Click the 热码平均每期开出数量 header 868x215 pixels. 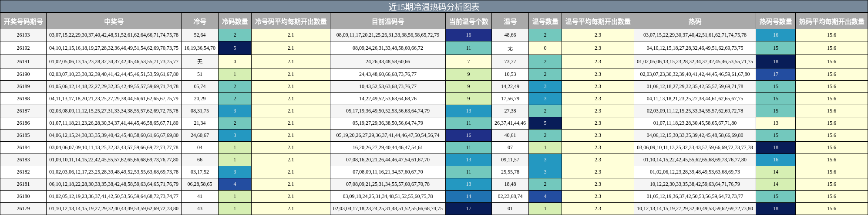pos(831,21)
